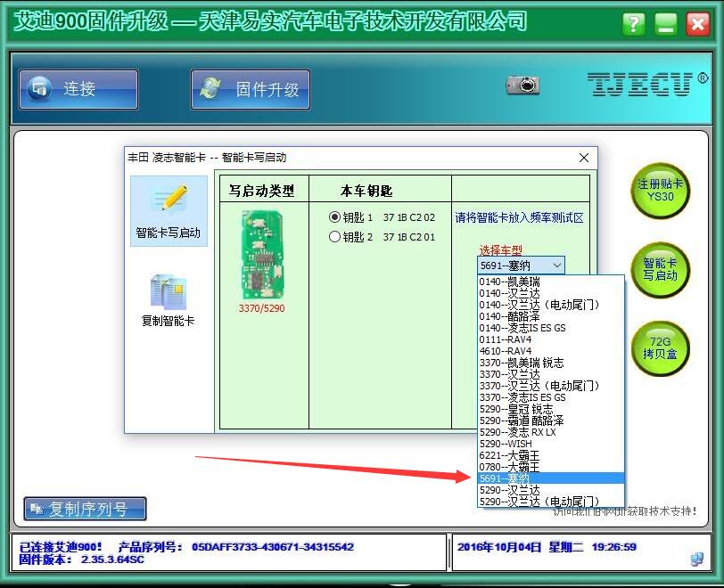Choose 6221--大霸王 from the list
This screenshot has width=724, height=588.
[551, 455]
